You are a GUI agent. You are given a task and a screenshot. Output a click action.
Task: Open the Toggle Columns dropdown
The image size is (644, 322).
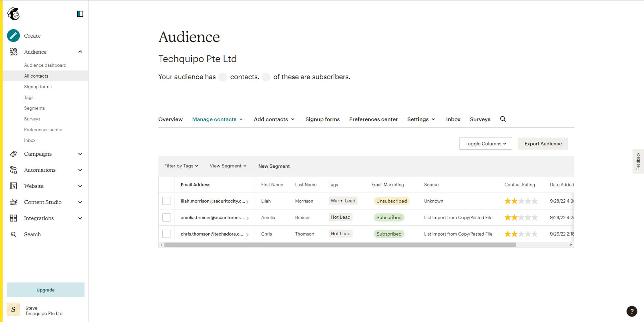pyautogui.click(x=485, y=143)
